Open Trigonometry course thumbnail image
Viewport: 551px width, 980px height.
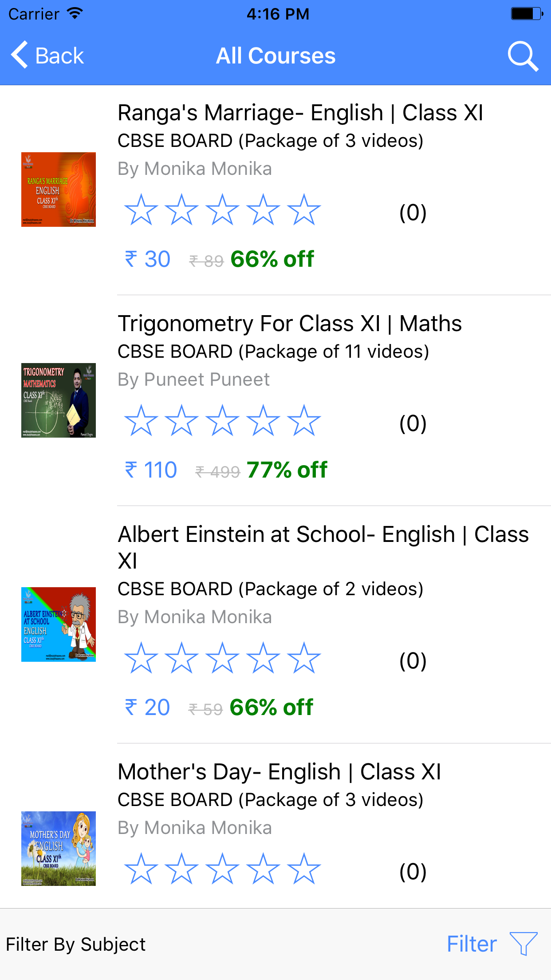coord(59,400)
